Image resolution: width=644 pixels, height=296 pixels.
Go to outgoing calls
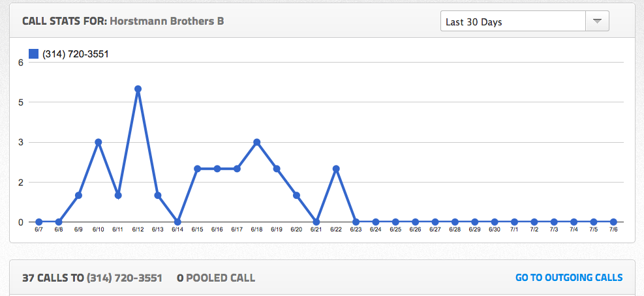coord(569,278)
